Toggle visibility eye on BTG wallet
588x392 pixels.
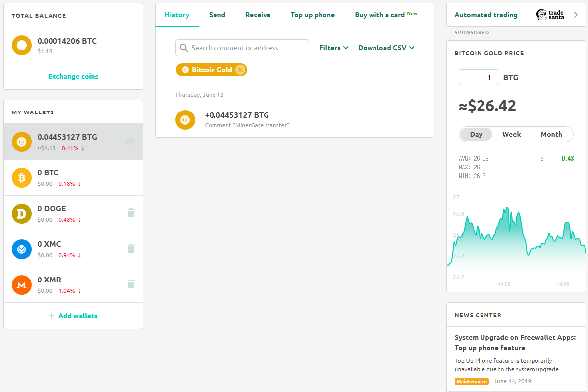130,141
